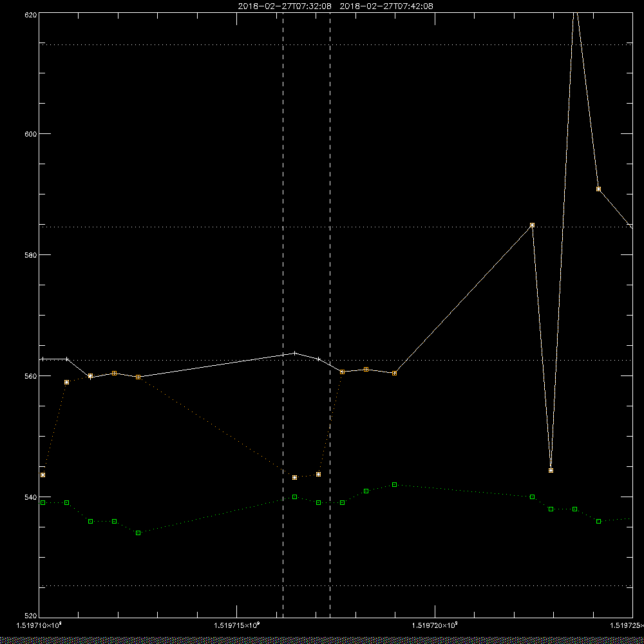Pick the left dashed vertical time marker
Screen dimensions: 644x644
pyautogui.click(x=283, y=315)
